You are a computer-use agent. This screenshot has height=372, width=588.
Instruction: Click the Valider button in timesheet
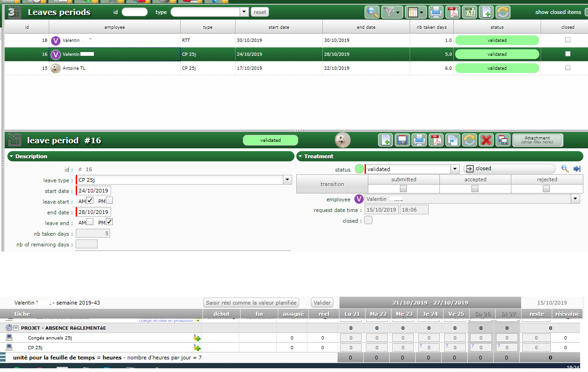(322, 303)
